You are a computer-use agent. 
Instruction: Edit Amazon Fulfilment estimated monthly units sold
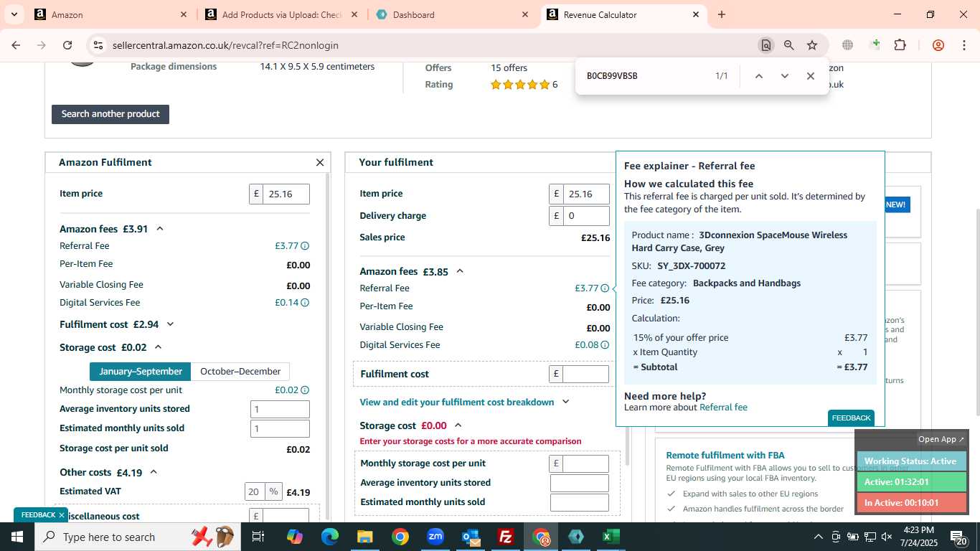click(x=280, y=429)
